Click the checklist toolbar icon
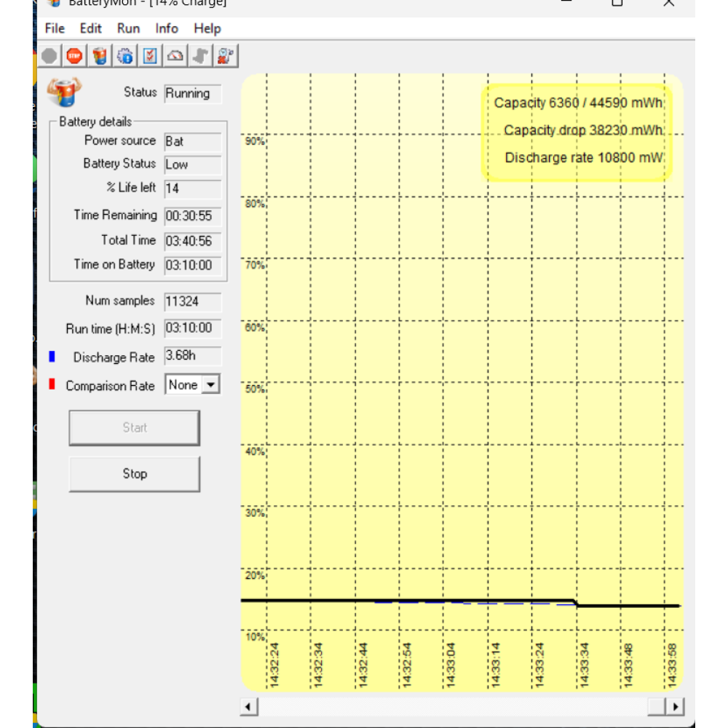The width and height of the screenshot is (728, 728). coord(150,56)
